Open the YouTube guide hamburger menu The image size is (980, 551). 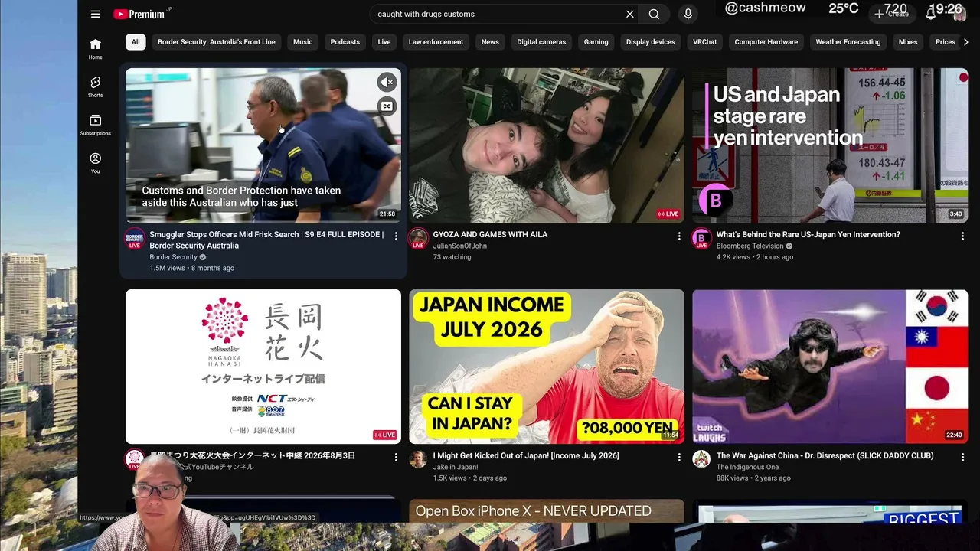pos(95,14)
